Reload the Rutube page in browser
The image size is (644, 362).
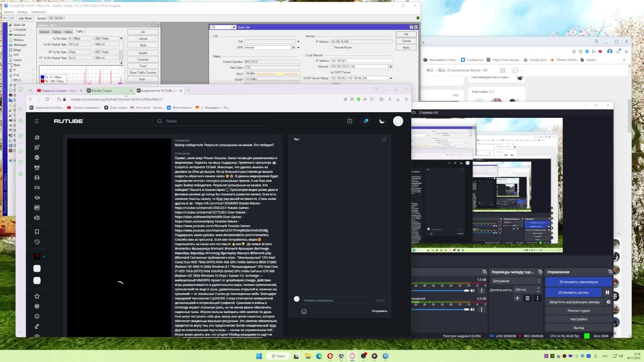pyautogui.click(x=47, y=99)
